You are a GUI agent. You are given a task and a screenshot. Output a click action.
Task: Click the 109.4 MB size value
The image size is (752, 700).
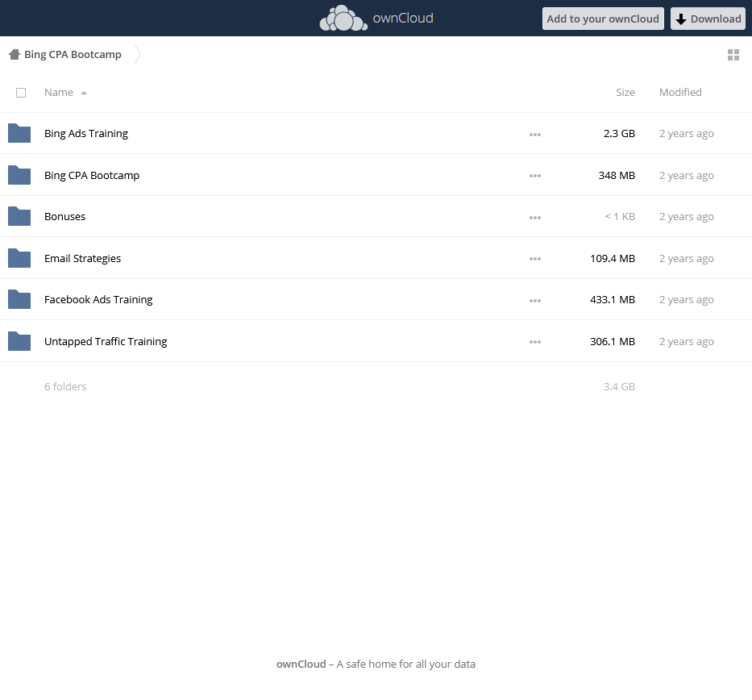pyautogui.click(x=613, y=258)
